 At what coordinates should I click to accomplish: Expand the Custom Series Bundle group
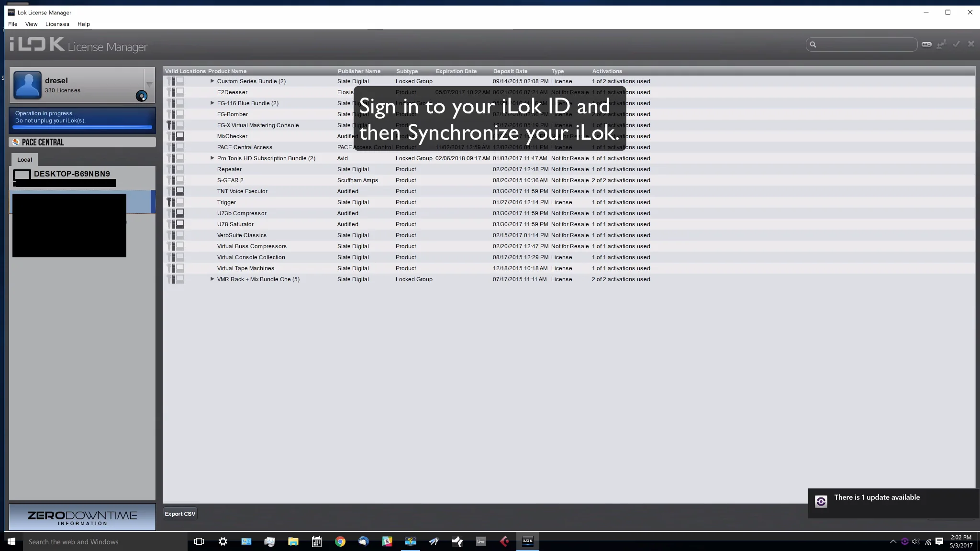click(x=212, y=81)
